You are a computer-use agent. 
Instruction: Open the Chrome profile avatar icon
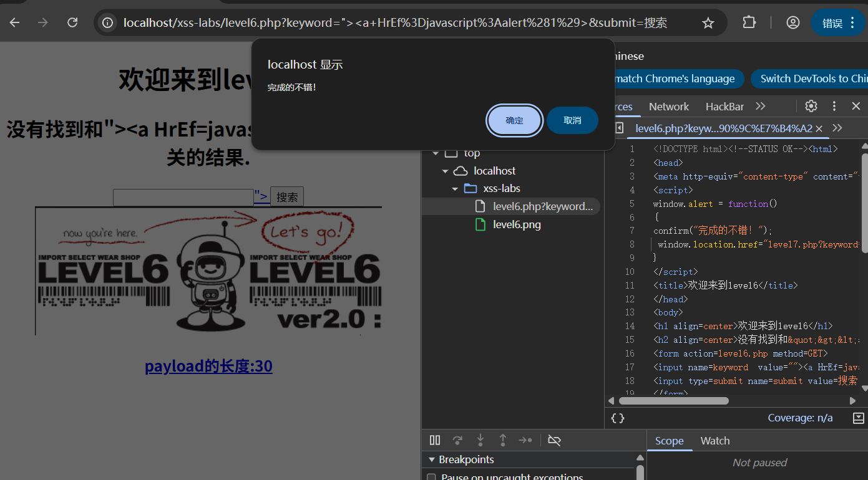pos(793,22)
